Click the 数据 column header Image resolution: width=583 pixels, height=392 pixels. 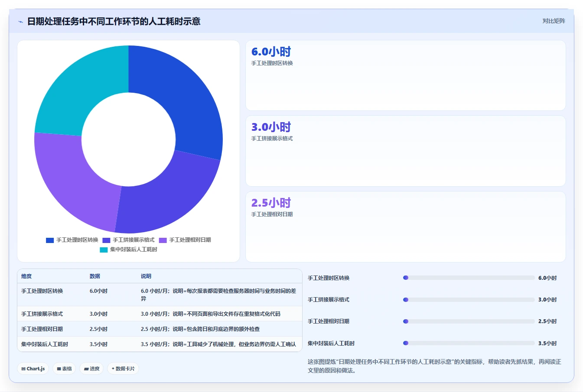pyautogui.click(x=95, y=276)
